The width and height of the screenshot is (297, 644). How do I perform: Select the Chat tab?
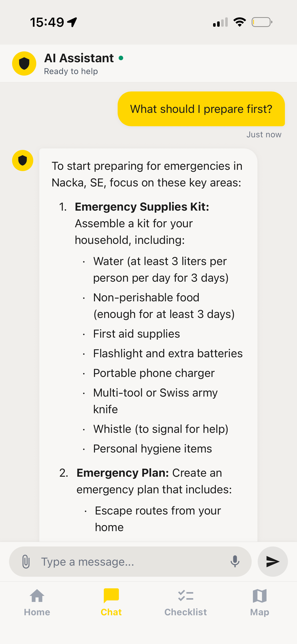(x=111, y=602)
